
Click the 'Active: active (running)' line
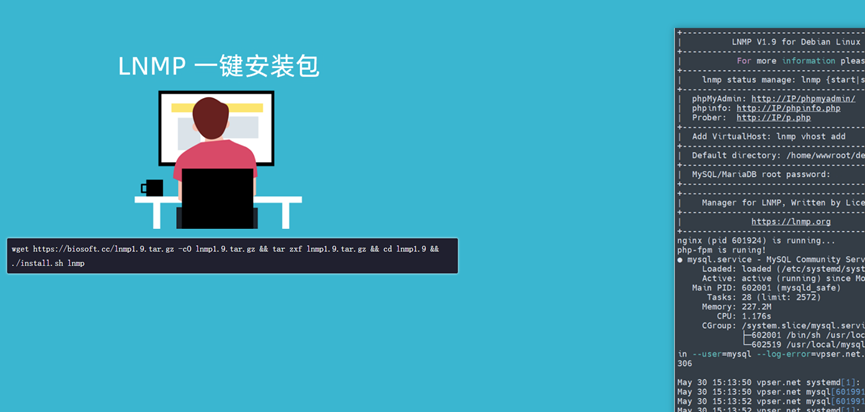(x=783, y=279)
